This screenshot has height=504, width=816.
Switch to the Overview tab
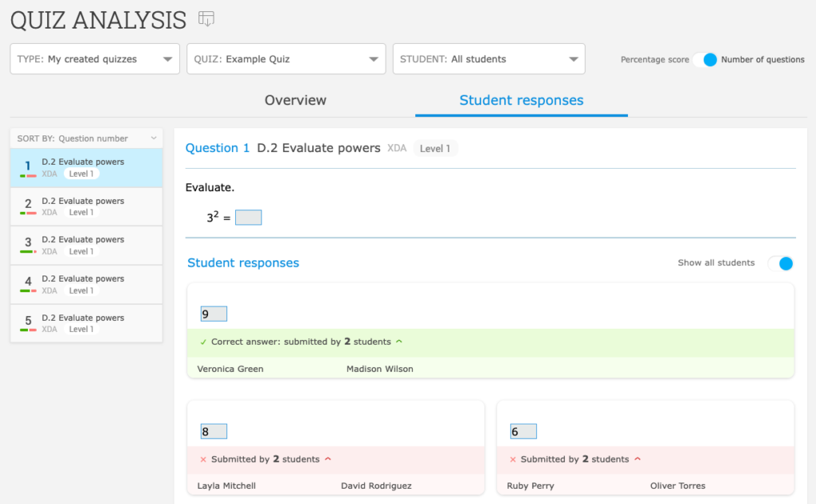click(x=295, y=101)
